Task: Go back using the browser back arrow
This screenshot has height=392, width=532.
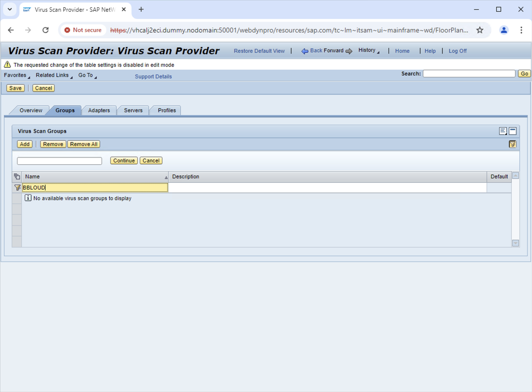Action: point(11,30)
